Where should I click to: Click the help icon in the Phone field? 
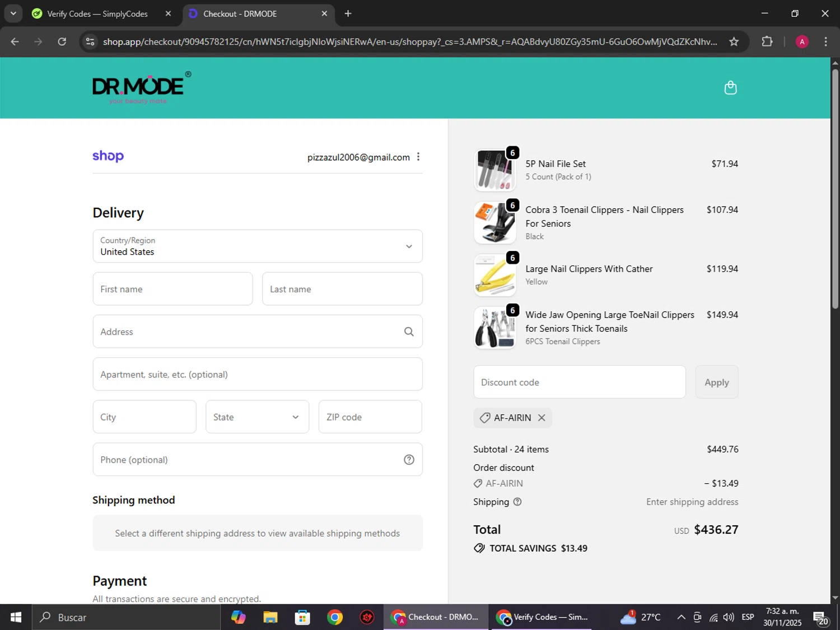[409, 460]
